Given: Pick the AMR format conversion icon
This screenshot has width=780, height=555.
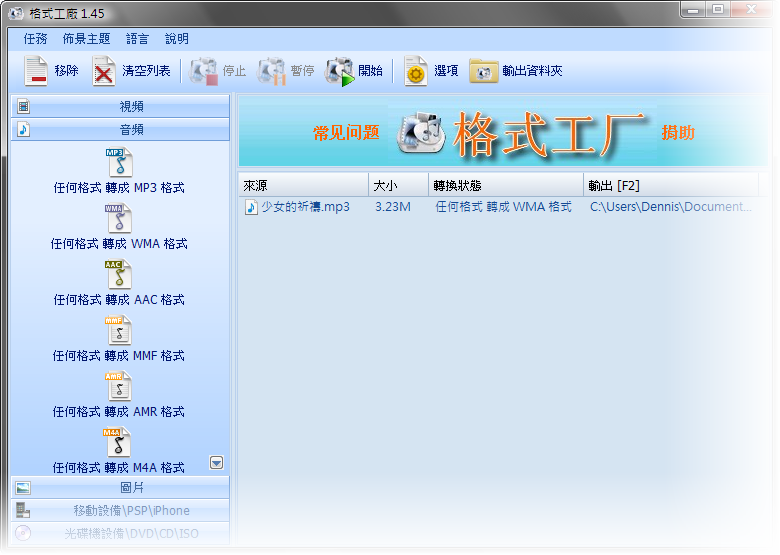Looking at the screenshot, I should pos(119,386).
